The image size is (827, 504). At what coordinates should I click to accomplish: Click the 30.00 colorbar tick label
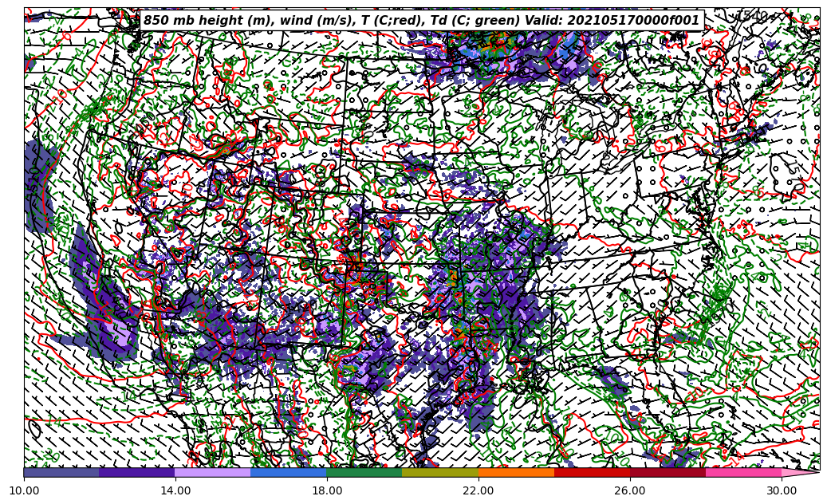click(x=782, y=490)
